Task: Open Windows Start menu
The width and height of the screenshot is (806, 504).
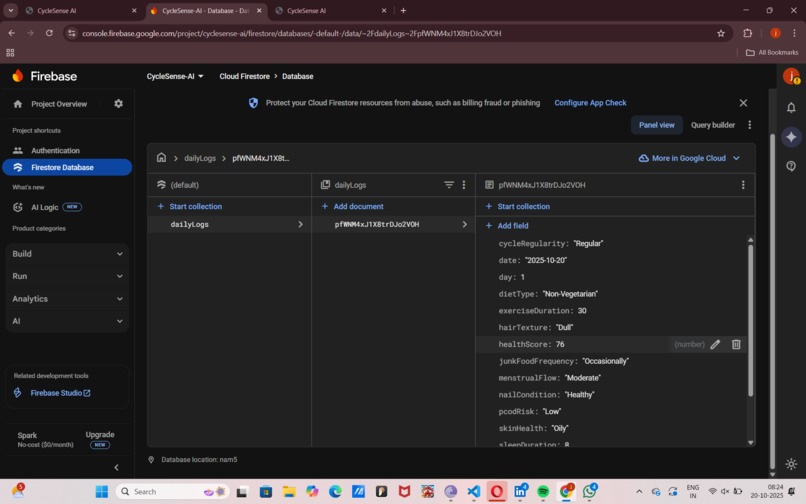Action: (102, 492)
